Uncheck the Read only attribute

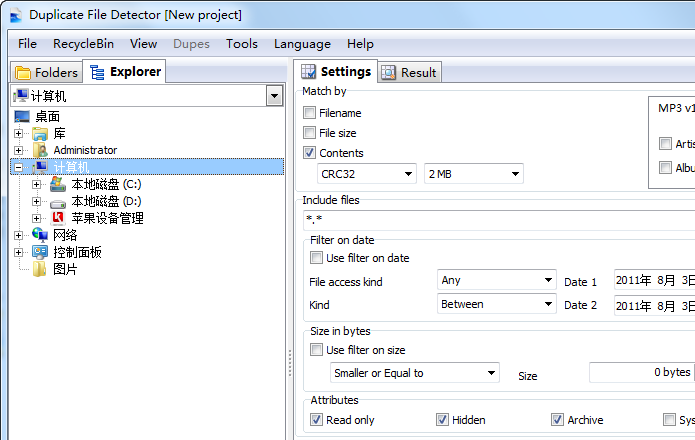coord(316,419)
